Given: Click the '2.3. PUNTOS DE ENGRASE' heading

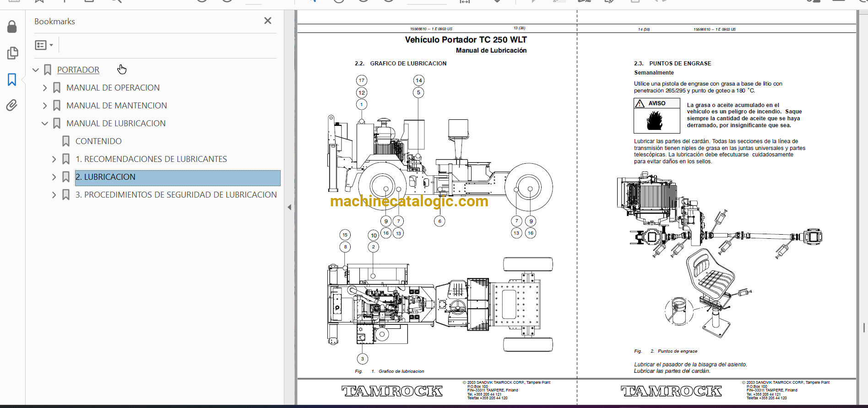Looking at the screenshot, I should pos(673,64).
